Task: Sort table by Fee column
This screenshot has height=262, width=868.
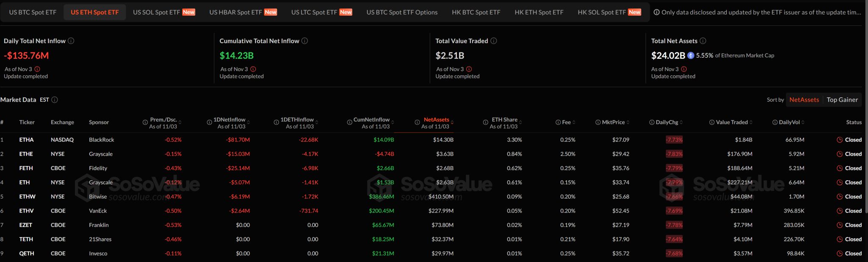Action: (566, 122)
